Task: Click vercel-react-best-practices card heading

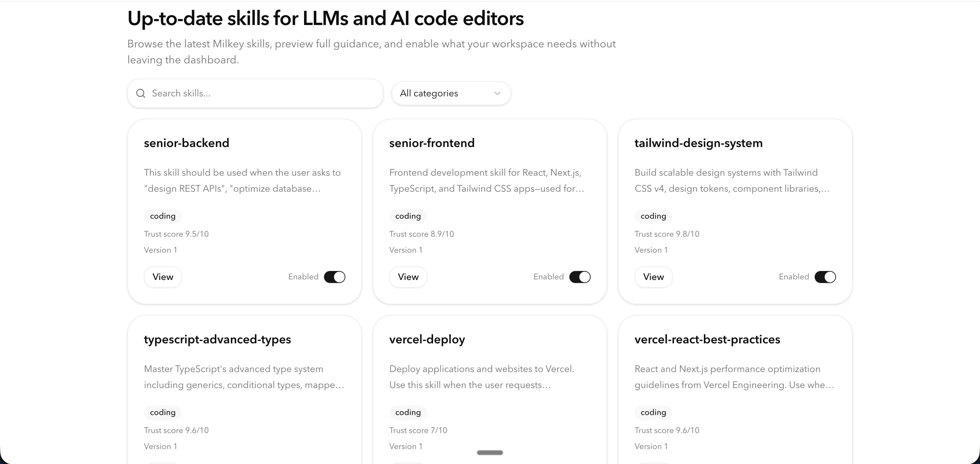Action: pyautogui.click(x=707, y=339)
